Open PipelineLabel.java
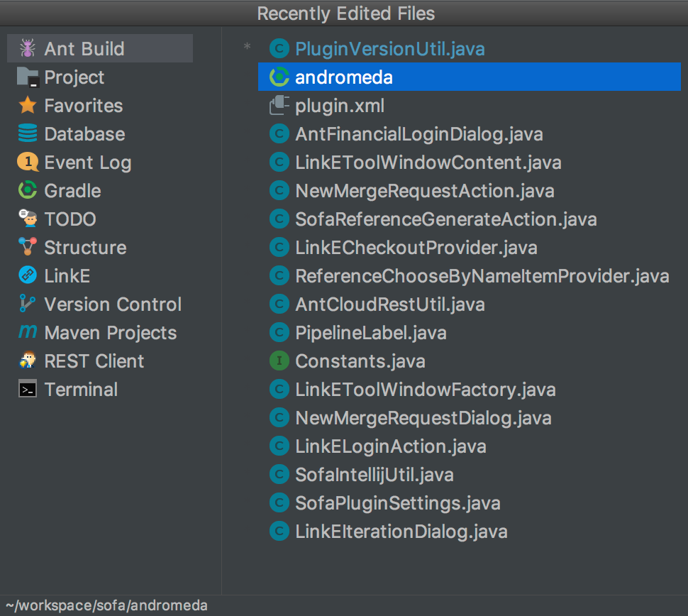The width and height of the screenshot is (688, 616). pyautogui.click(x=470, y=332)
